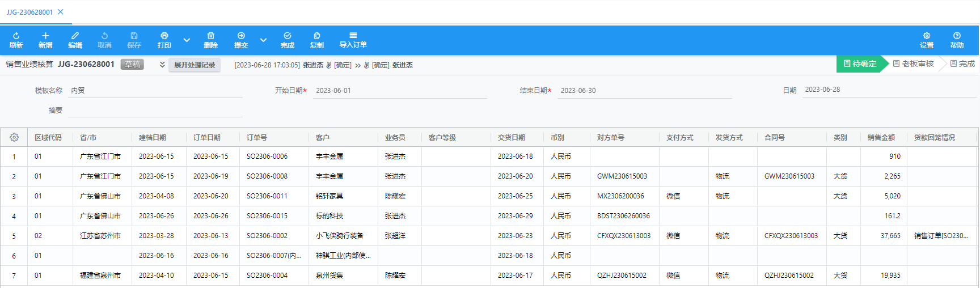Viewport: 980px width, 288px height.
Task: Click row number 3 in the table
Action: coord(14,197)
